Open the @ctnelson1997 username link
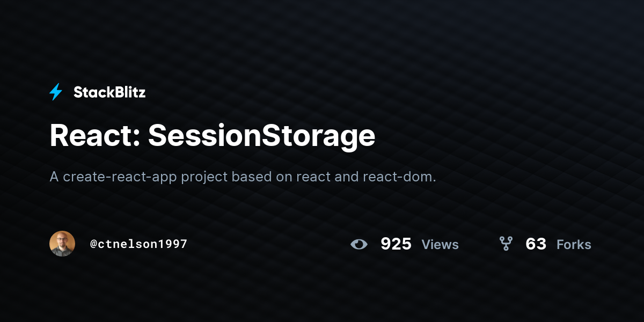Screen dimensions: 644x322 [139, 244]
